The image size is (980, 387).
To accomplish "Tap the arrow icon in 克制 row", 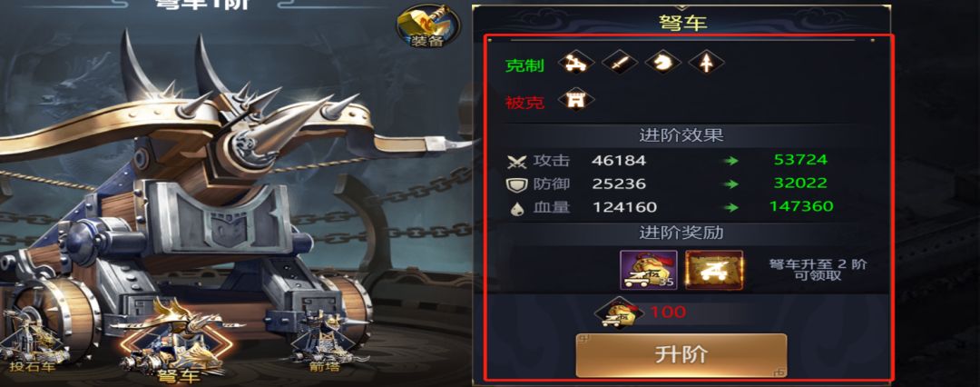I will 706,63.
